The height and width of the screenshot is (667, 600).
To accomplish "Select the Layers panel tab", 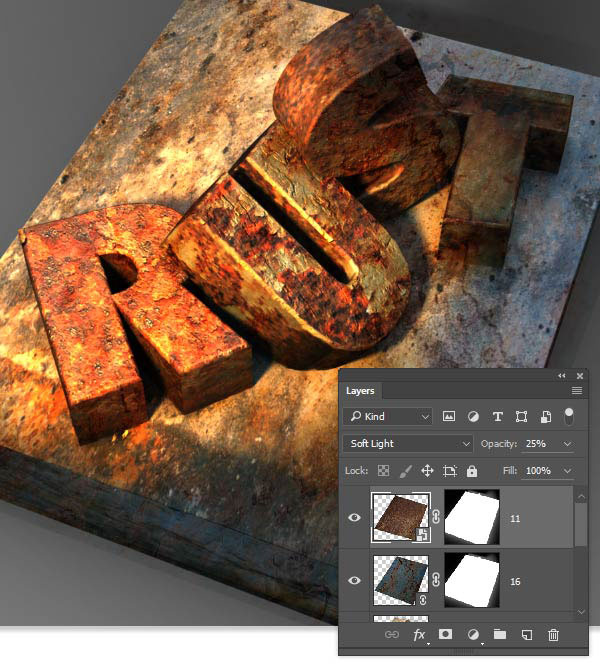I will [361, 391].
